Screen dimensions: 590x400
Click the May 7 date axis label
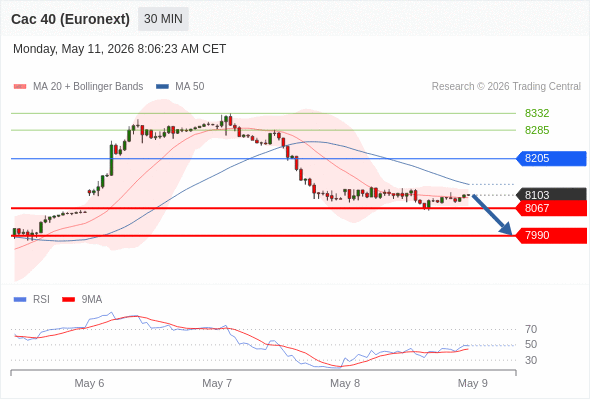[x=217, y=383]
